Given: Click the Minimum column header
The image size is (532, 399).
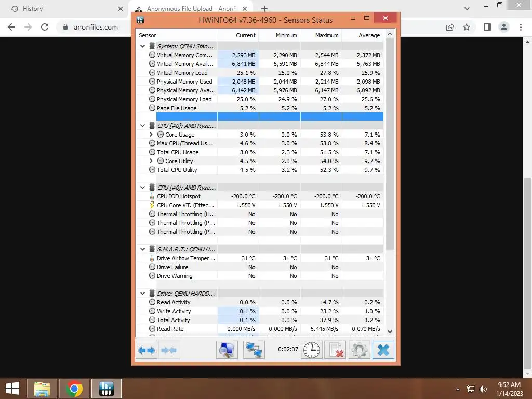Looking at the screenshot, I should pos(280,35).
